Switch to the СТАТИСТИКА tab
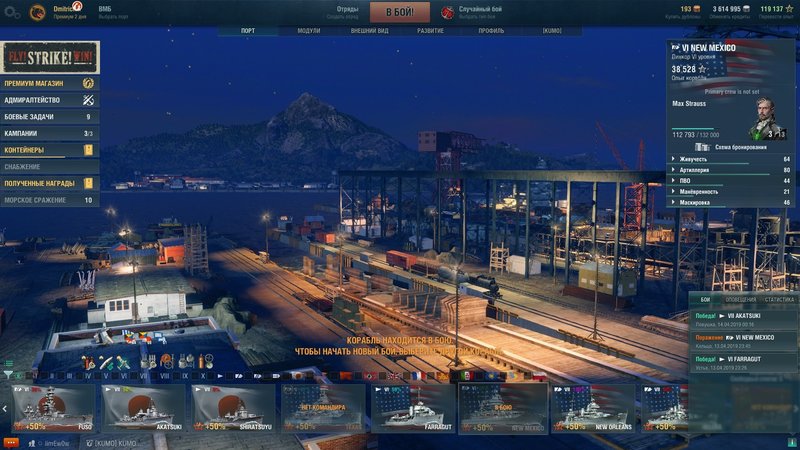The image size is (800, 450). (x=779, y=299)
